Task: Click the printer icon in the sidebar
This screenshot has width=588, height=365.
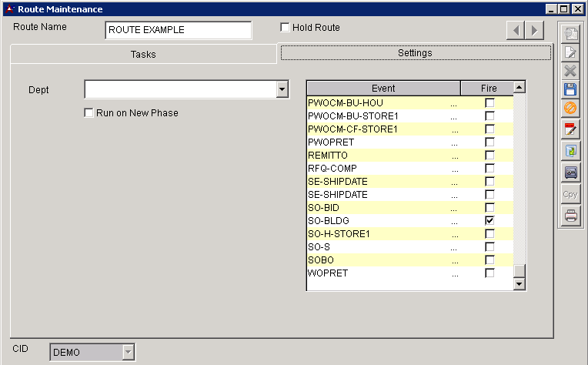Action: click(570, 216)
